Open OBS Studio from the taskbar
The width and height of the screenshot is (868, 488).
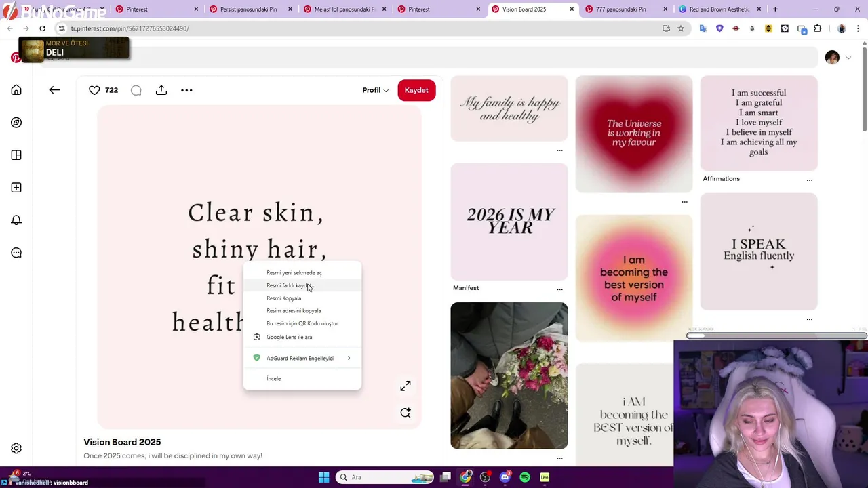pos(485,477)
